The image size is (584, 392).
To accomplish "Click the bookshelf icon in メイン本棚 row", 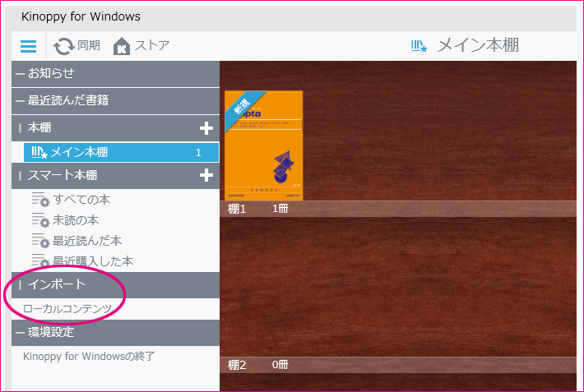I will click(39, 152).
